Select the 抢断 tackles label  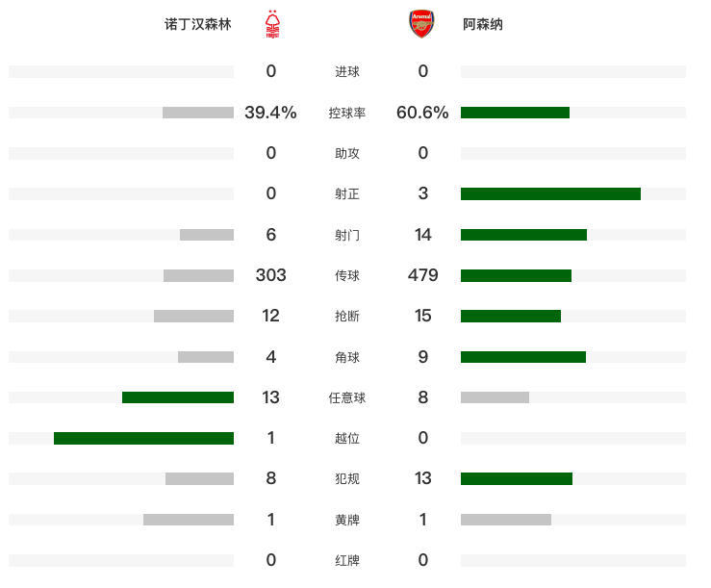point(347,316)
